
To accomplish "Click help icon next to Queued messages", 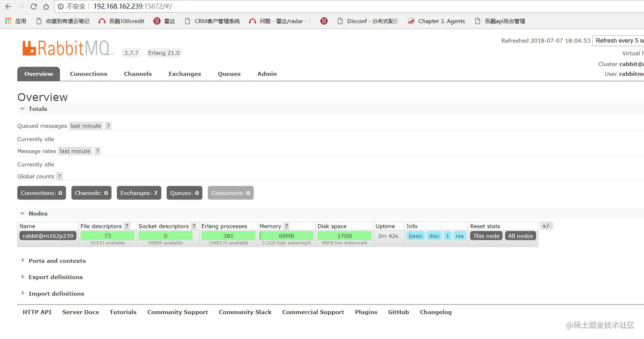I will click(x=108, y=126).
